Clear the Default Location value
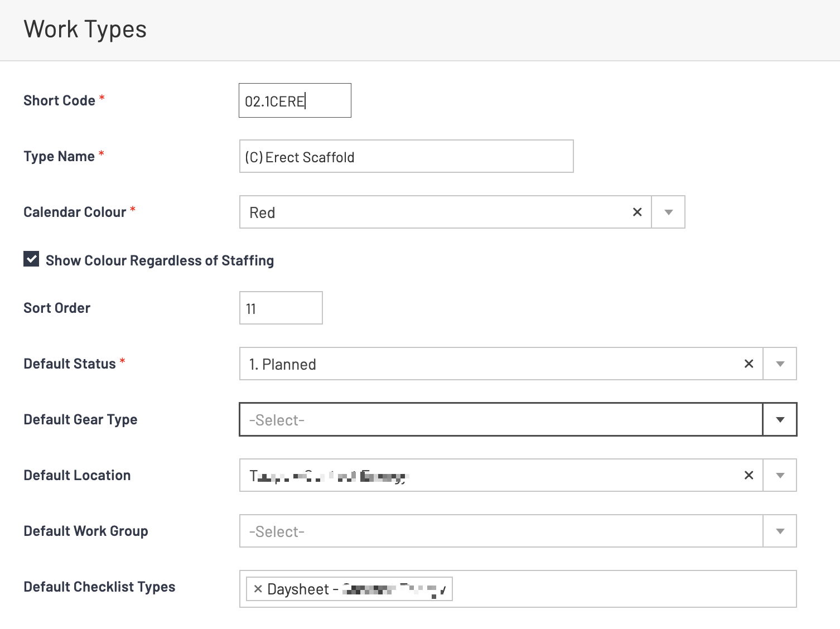Viewport: 840px width, 629px height. pos(749,475)
